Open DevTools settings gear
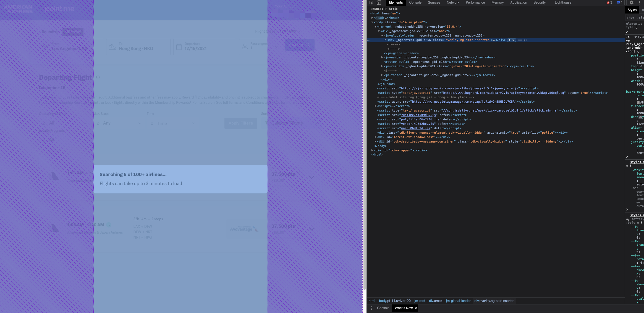Screen dimensions: 644x313 coord(632,2)
